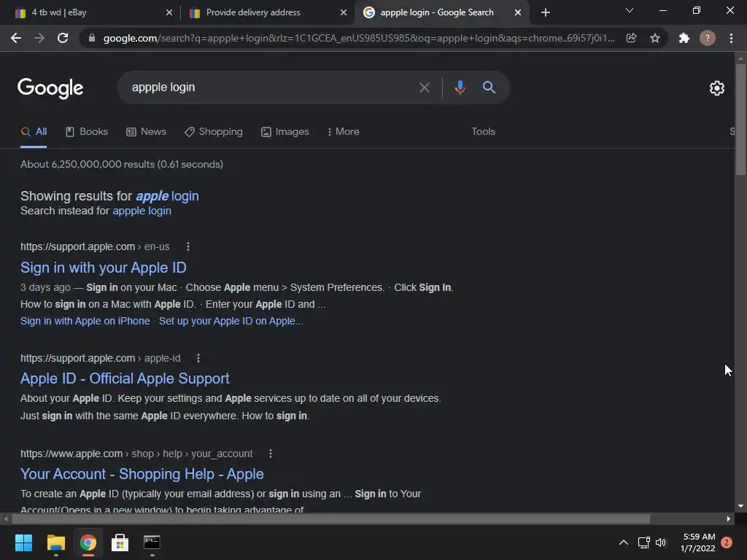Switch to Images results

[285, 132]
